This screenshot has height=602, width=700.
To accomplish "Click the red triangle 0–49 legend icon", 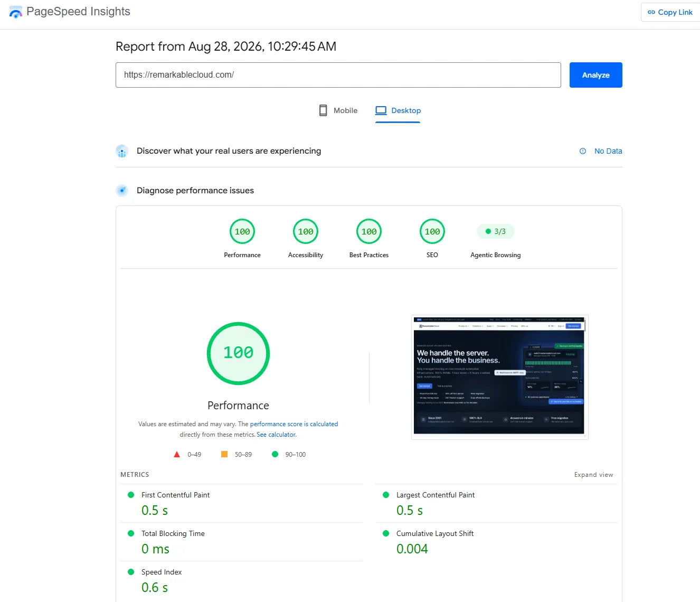I will 177,454.
